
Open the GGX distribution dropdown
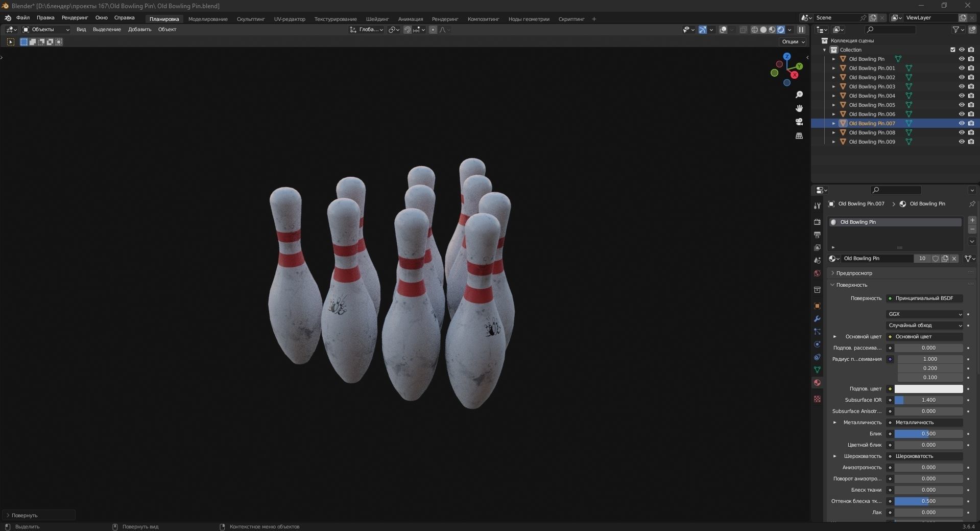pos(924,314)
